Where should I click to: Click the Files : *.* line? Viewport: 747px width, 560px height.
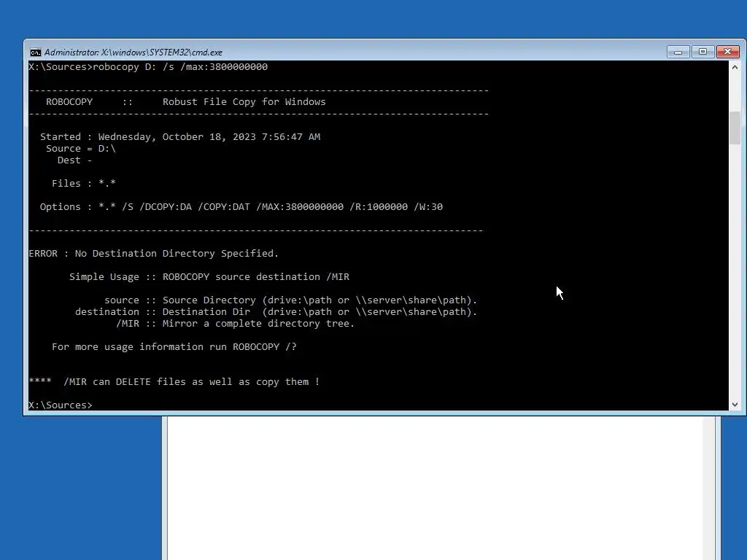click(84, 184)
